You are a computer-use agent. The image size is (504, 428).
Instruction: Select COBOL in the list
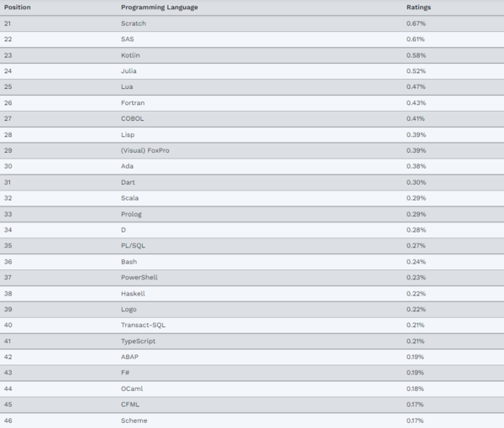click(x=132, y=119)
